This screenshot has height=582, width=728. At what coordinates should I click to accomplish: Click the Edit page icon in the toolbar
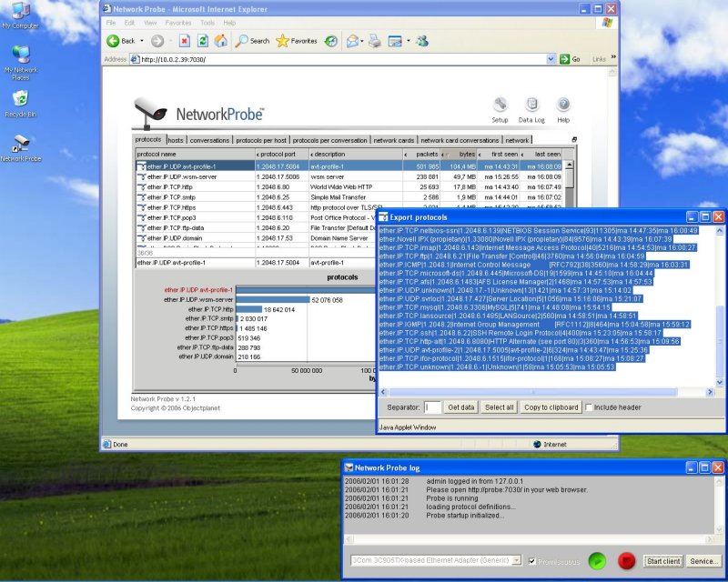click(x=395, y=41)
